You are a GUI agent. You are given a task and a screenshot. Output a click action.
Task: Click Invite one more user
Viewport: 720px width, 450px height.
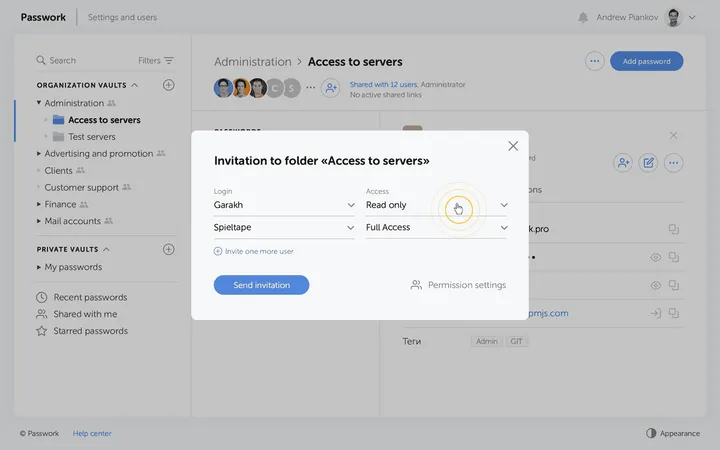[253, 251]
